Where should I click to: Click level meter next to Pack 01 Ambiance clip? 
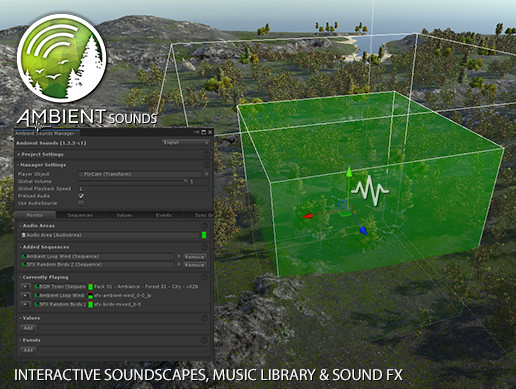click(x=90, y=286)
